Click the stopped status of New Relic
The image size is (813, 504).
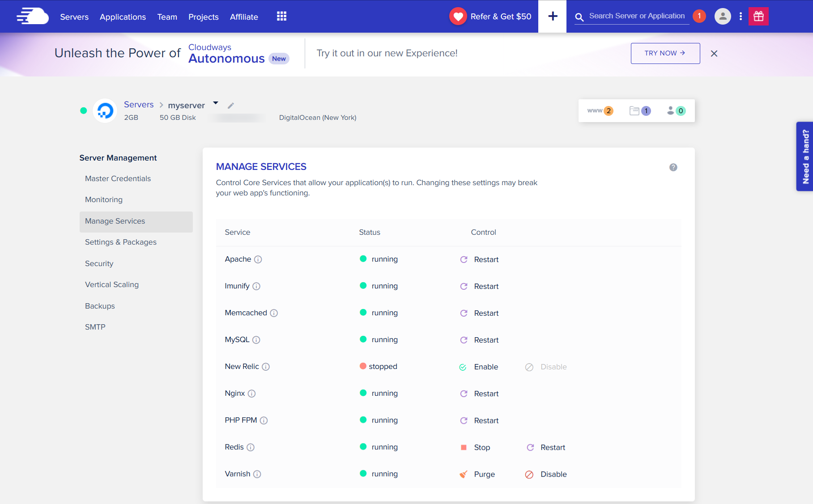379,367
